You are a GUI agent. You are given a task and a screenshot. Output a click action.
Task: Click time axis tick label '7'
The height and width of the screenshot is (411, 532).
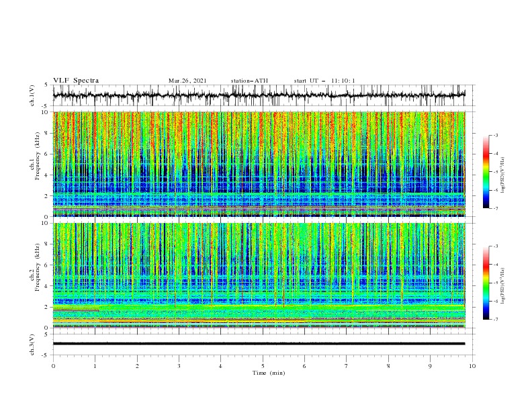point(347,366)
